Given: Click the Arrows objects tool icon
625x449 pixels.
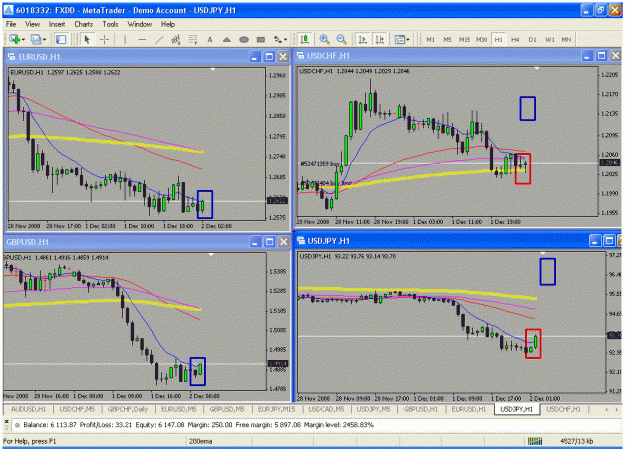Looking at the screenshot, I should pos(277,39).
